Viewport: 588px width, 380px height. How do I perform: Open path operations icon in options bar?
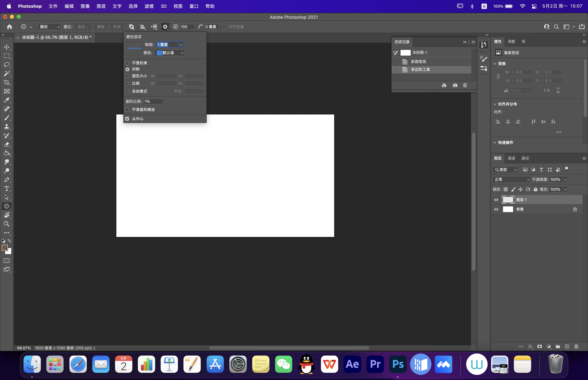132,27
